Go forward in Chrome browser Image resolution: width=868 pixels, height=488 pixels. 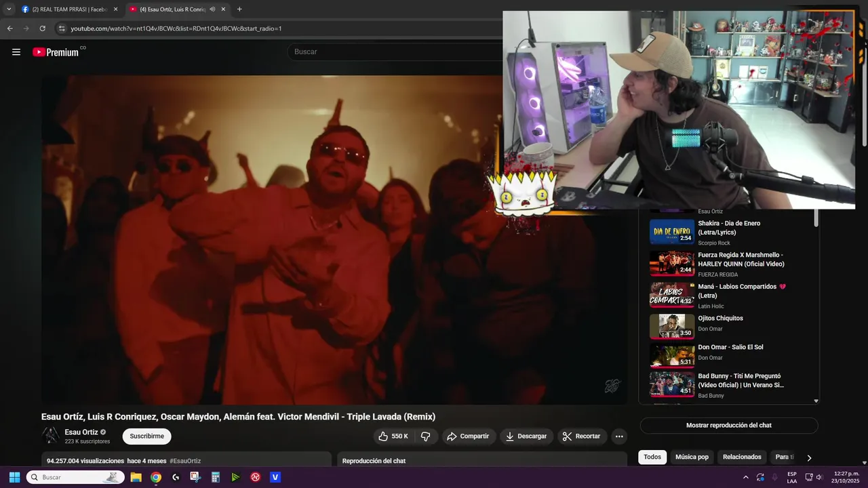[26, 28]
